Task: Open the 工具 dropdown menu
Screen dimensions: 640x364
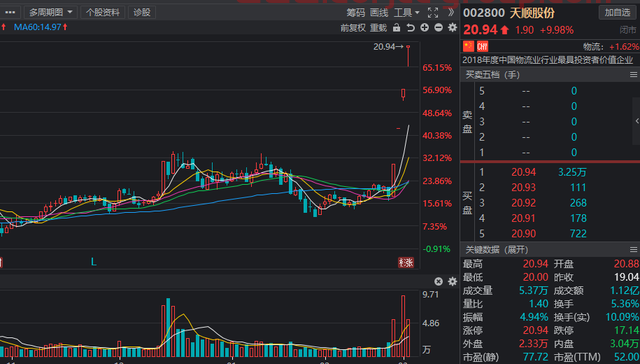Action: click(406, 13)
